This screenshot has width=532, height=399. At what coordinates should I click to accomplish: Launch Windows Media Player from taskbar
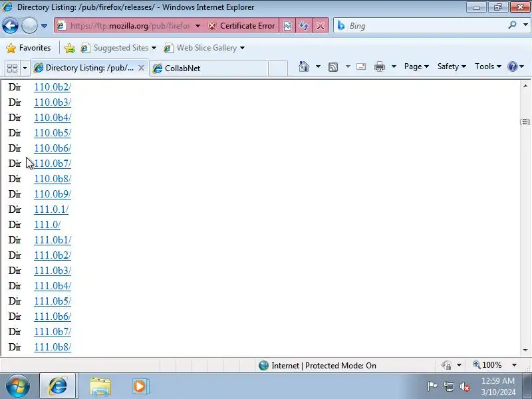[140, 386]
